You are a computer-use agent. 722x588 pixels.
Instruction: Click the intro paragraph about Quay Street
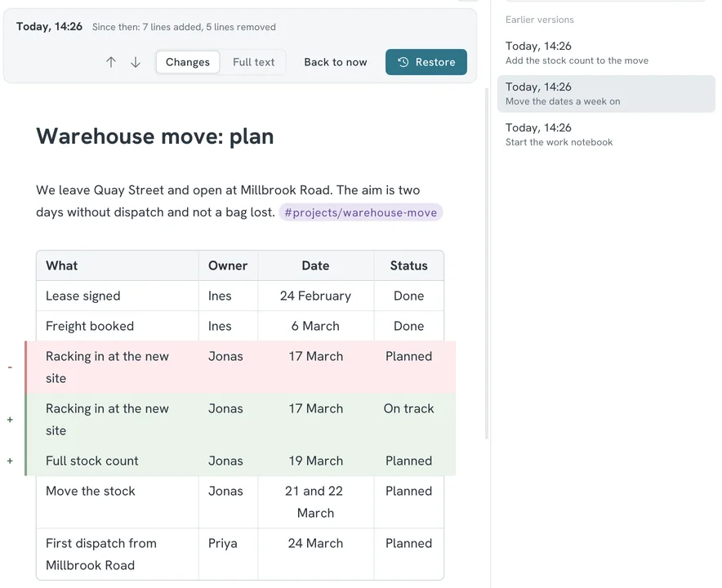(239, 201)
